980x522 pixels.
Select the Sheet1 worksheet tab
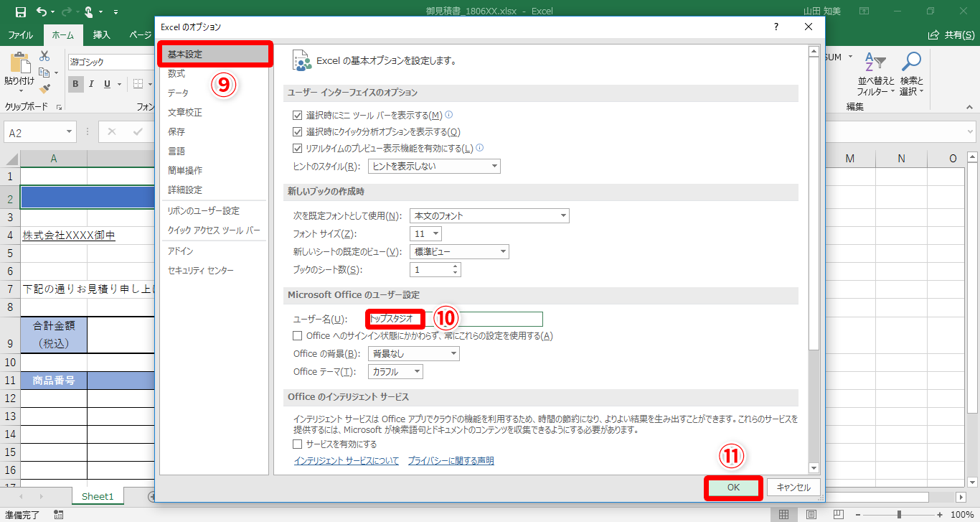pos(98,496)
